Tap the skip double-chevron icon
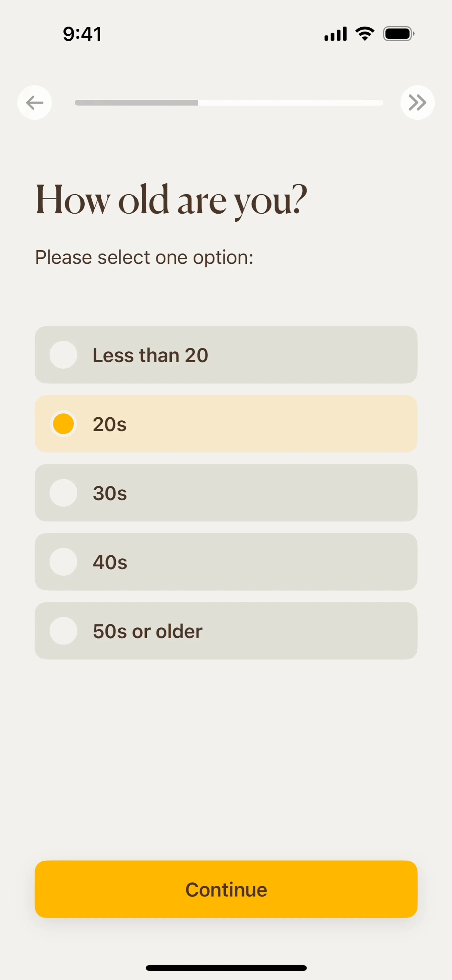Image resolution: width=452 pixels, height=980 pixels. point(417,103)
